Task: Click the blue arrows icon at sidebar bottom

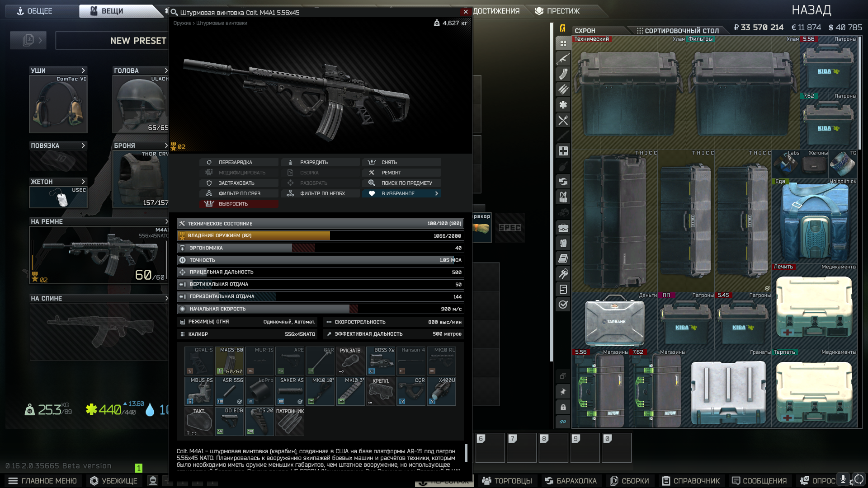Action: coord(563,422)
